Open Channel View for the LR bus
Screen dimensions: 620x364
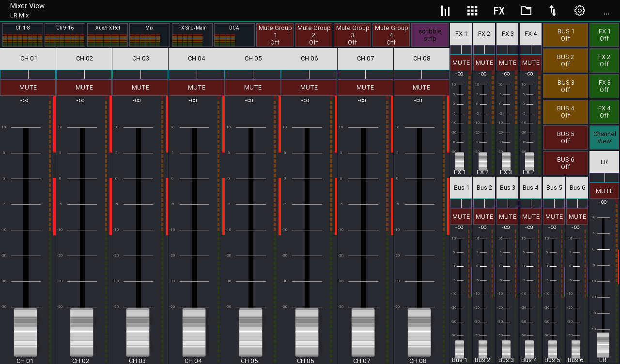click(604, 137)
